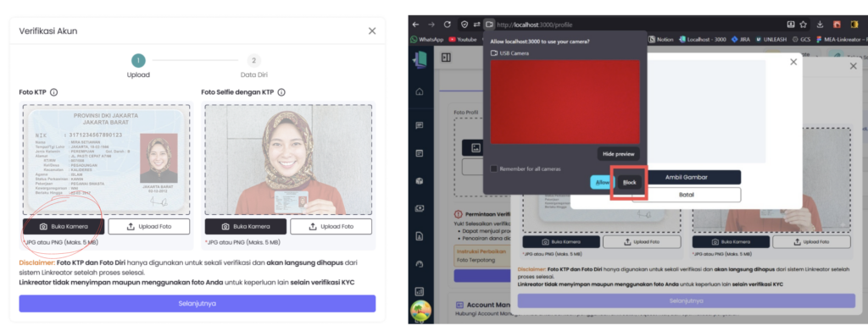
Task: Open the browser downloads arrow icon
Action: click(820, 25)
